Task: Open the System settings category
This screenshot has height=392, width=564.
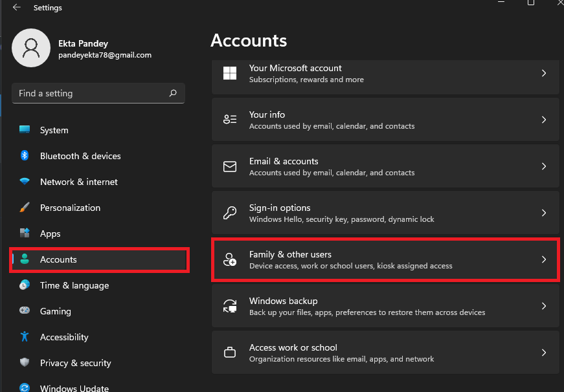Action: tap(54, 130)
